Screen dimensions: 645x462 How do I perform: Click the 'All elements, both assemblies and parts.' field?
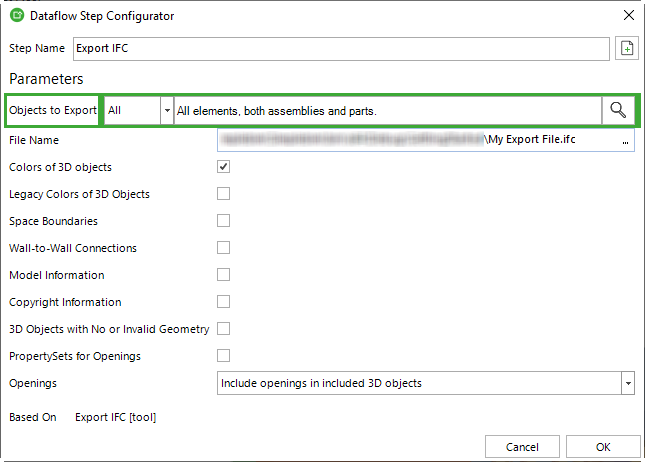pos(388,110)
